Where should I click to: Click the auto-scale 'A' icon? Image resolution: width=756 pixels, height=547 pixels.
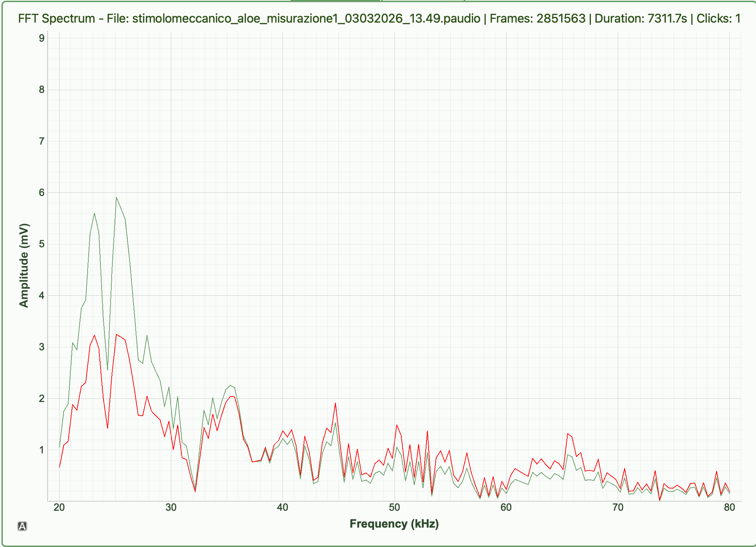(x=22, y=526)
